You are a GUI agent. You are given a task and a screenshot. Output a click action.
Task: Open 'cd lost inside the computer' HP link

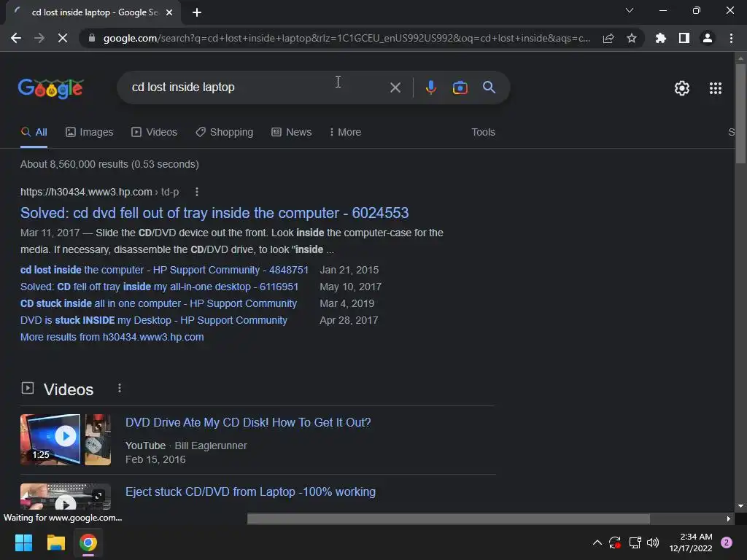tap(164, 270)
